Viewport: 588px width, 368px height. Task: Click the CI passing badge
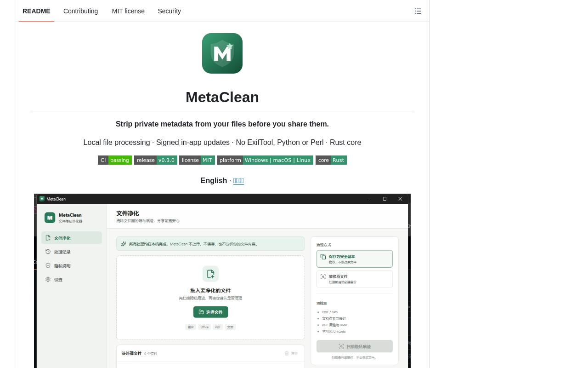pyautogui.click(x=115, y=160)
